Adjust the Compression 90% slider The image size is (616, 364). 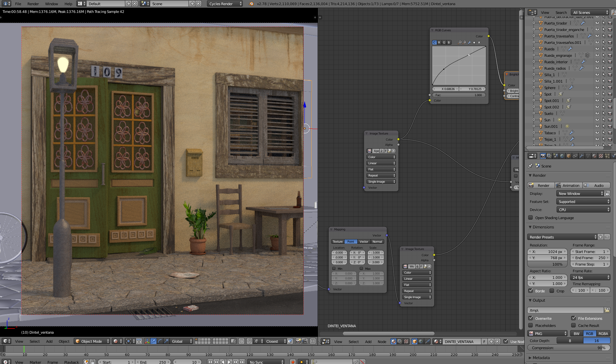pos(569,348)
